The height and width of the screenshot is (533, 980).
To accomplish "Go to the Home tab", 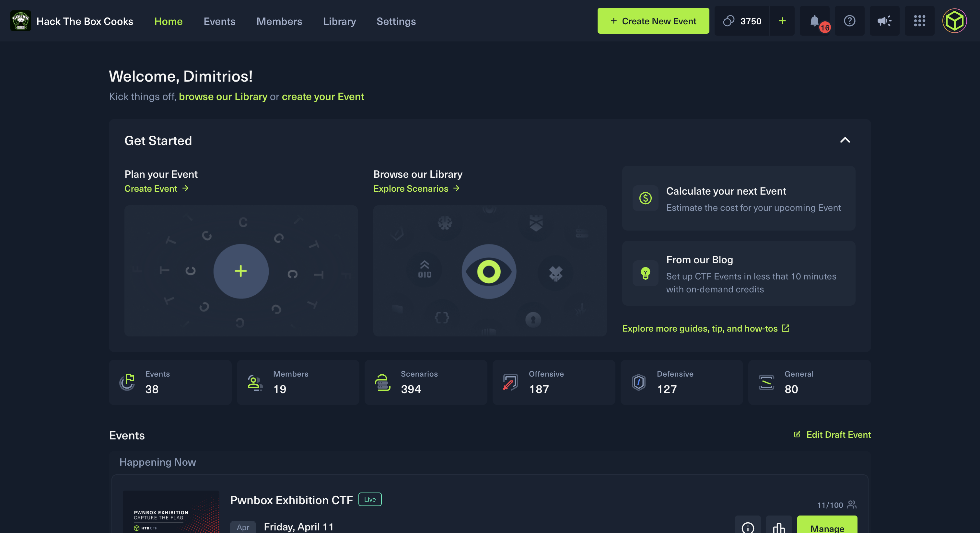I will coord(169,21).
